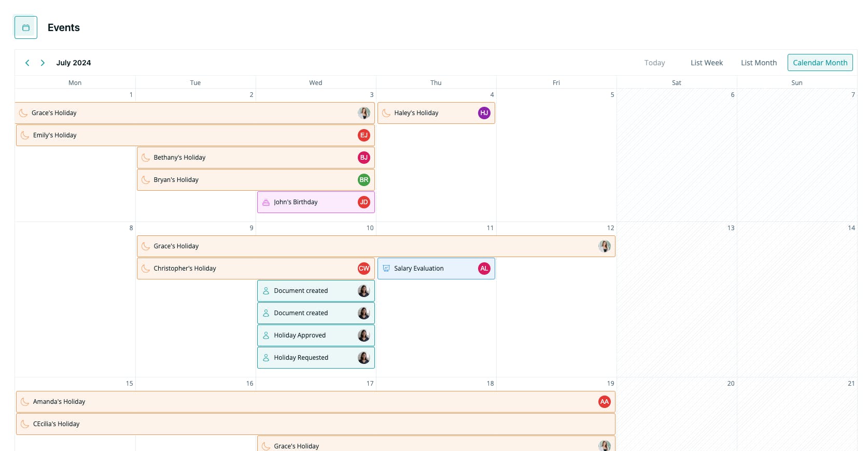Click the July 2024 month title
The height and width of the screenshot is (451, 868).
point(74,63)
